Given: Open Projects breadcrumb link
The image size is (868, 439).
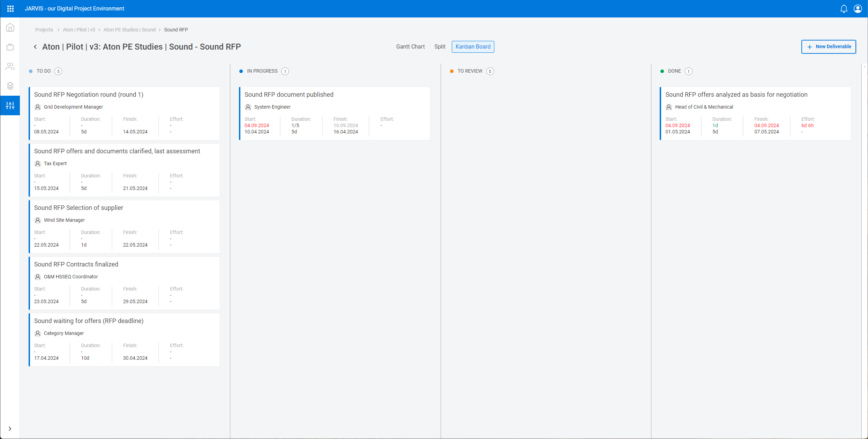Looking at the screenshot, I should pos(44,30).
